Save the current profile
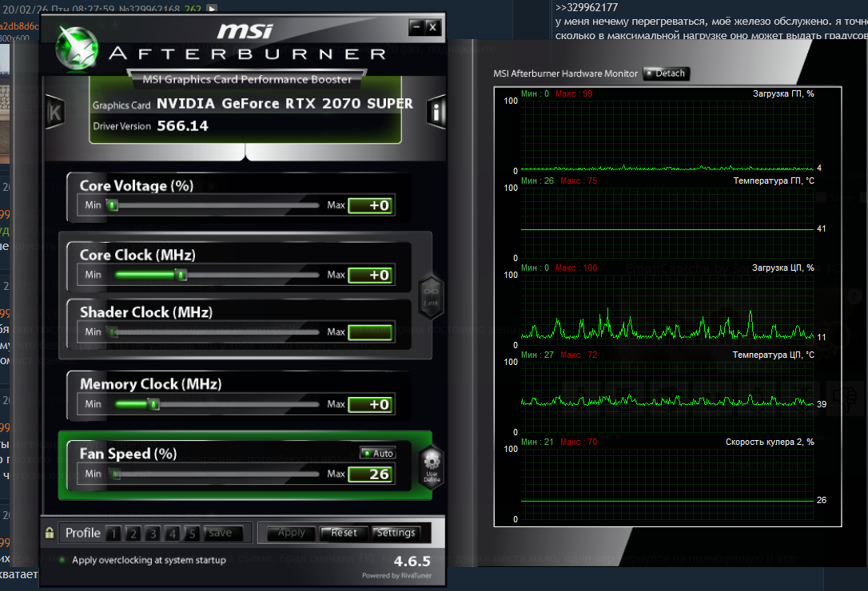The height and width of the screenshot is (591, 868). click(220, 533)
